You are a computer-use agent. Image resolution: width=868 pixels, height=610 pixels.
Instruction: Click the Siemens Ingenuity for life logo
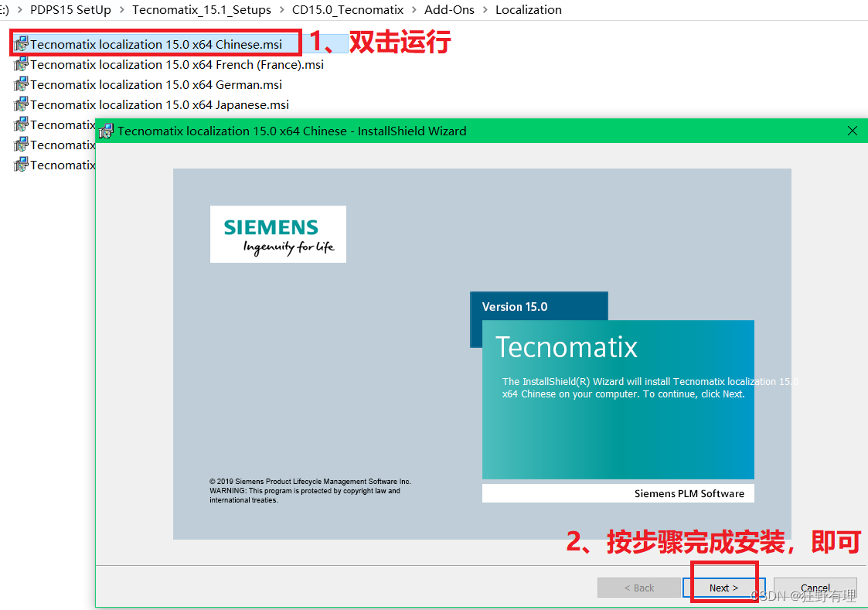click(278, 234)
